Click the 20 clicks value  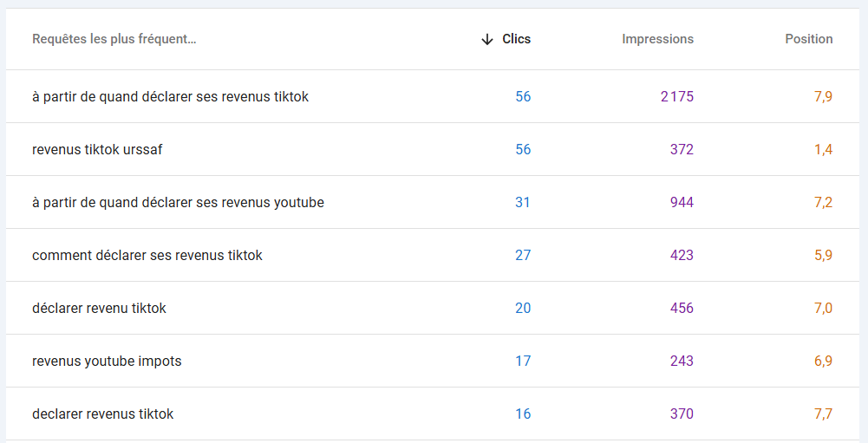coord(523,309)
